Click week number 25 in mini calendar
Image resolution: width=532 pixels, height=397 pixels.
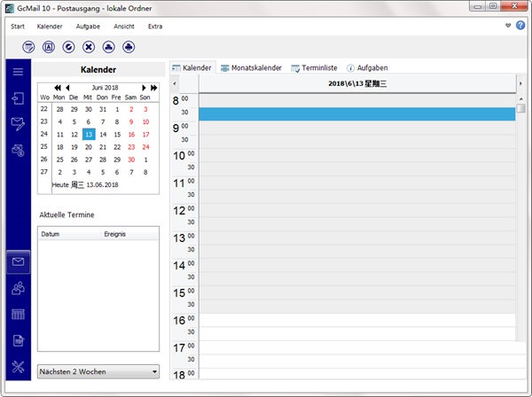[x=44, y=146]
